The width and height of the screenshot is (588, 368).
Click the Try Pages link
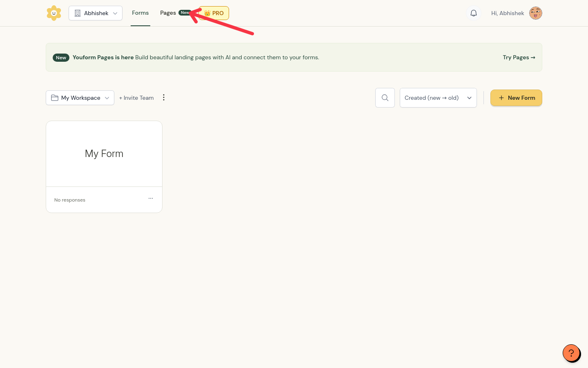click(x=519, y=57)
